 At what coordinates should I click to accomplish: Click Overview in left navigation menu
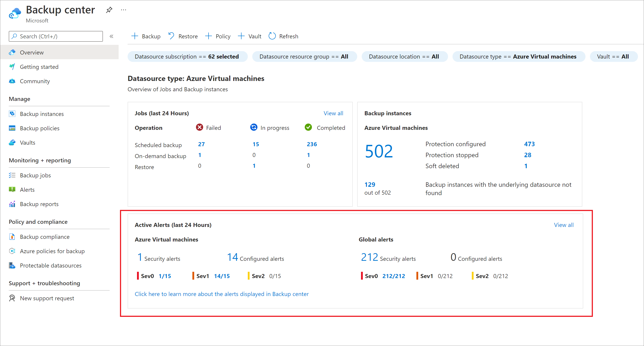32,52
